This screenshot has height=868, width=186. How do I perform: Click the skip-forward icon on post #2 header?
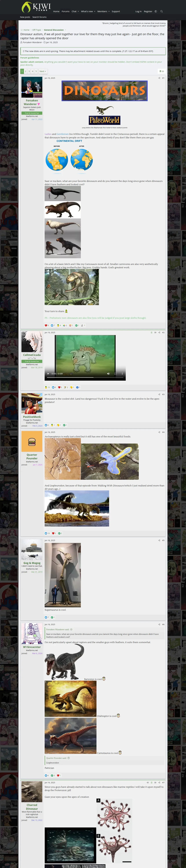point(155,333)
